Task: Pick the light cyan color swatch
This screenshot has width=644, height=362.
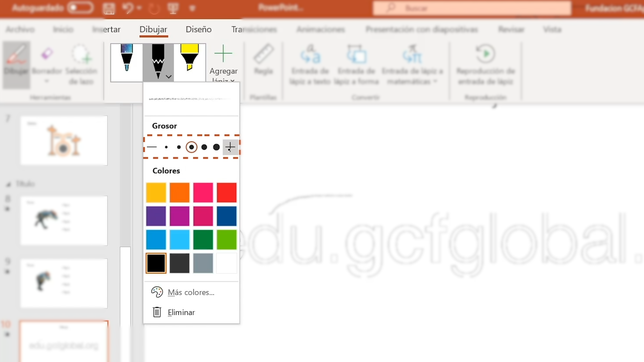Action: point(179,239)
